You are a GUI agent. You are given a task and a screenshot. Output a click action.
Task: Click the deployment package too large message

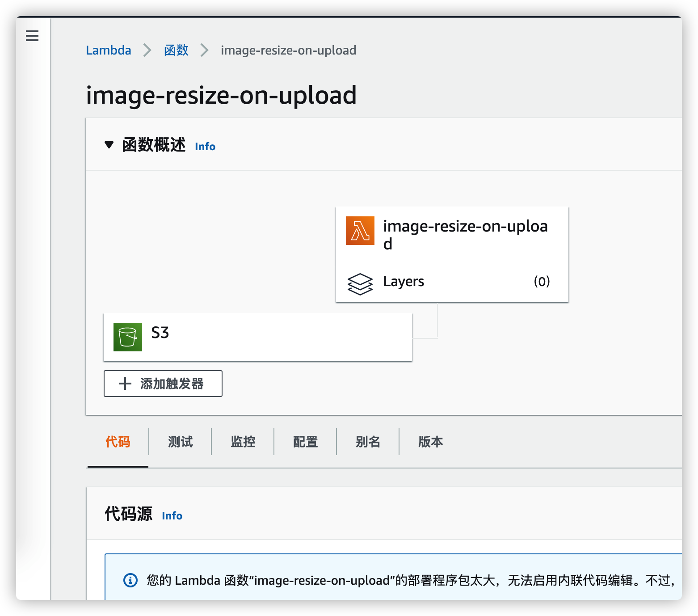(412, 580)
